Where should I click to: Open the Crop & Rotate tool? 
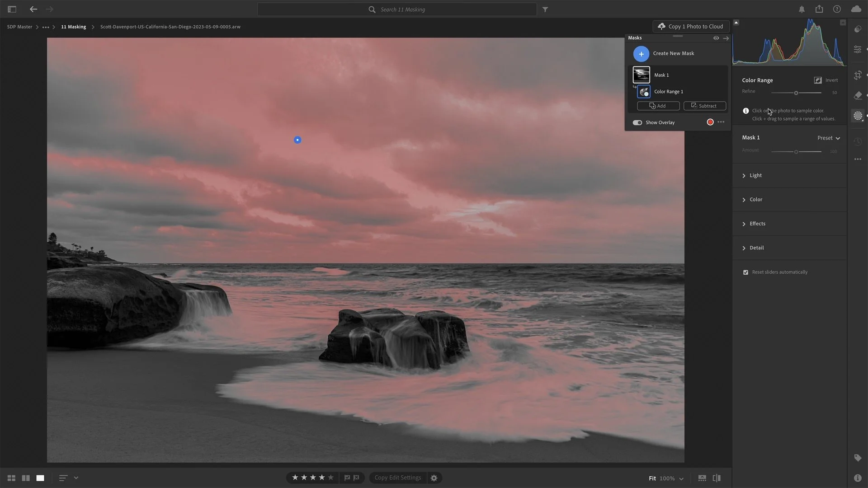point(858,75)
